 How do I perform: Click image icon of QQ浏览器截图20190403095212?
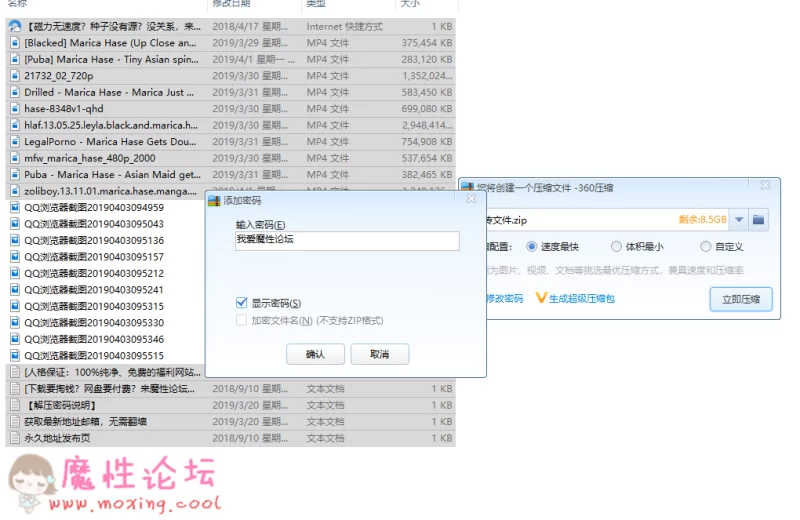click(15, 273)
